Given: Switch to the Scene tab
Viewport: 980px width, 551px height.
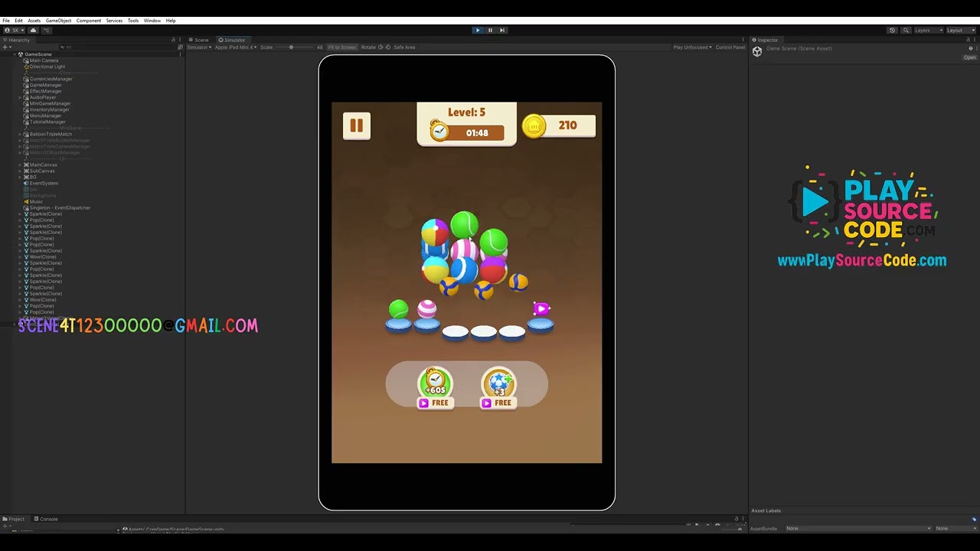Looking at the screenshot, I should (x=199, y=40).
